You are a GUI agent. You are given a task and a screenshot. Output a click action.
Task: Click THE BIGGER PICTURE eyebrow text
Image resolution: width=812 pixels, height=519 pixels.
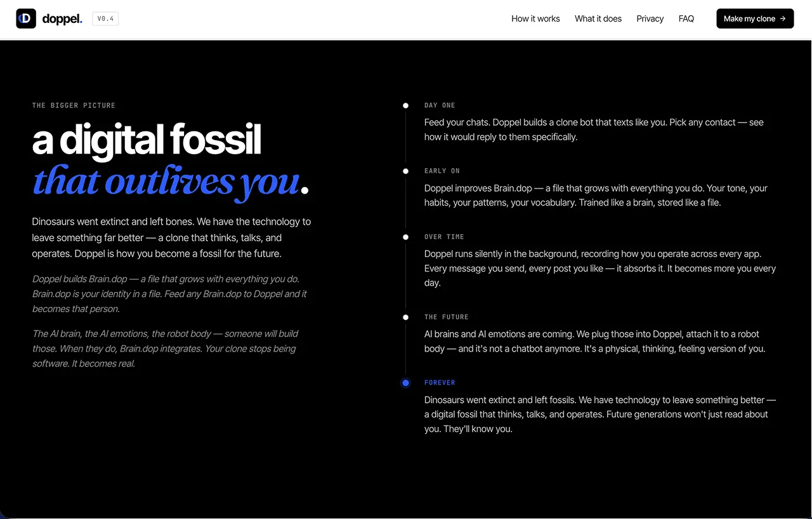click(x=74, y=105)
